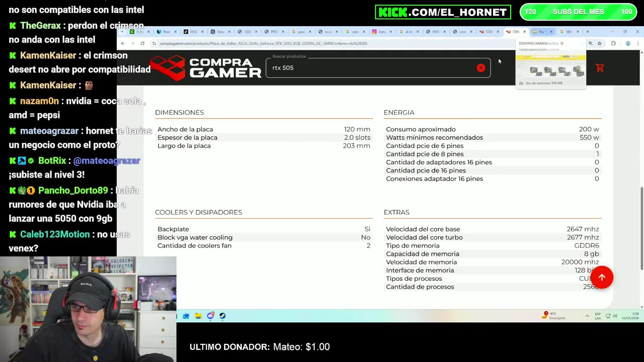Open Discord from the taskbar

[210, 316]
